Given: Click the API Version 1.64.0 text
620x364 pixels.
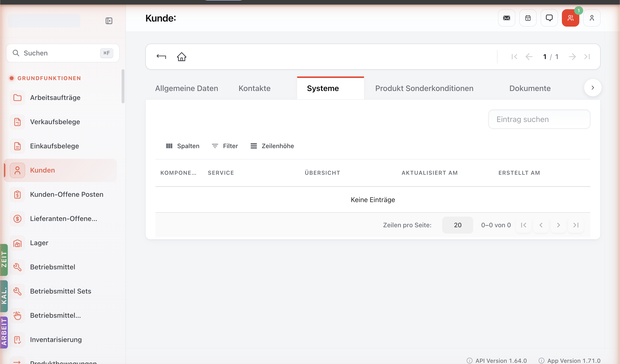Looking at the screenshot, I should [x=501, y=361].
